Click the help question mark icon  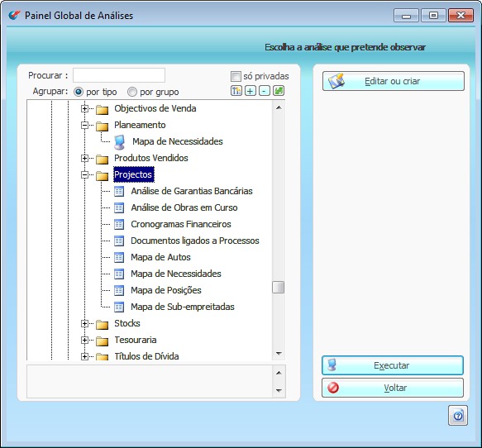458,416
